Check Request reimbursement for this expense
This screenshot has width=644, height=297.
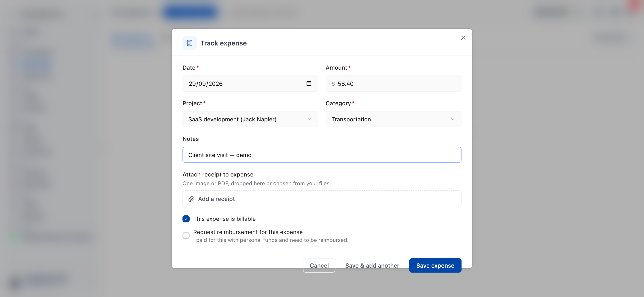186,236
